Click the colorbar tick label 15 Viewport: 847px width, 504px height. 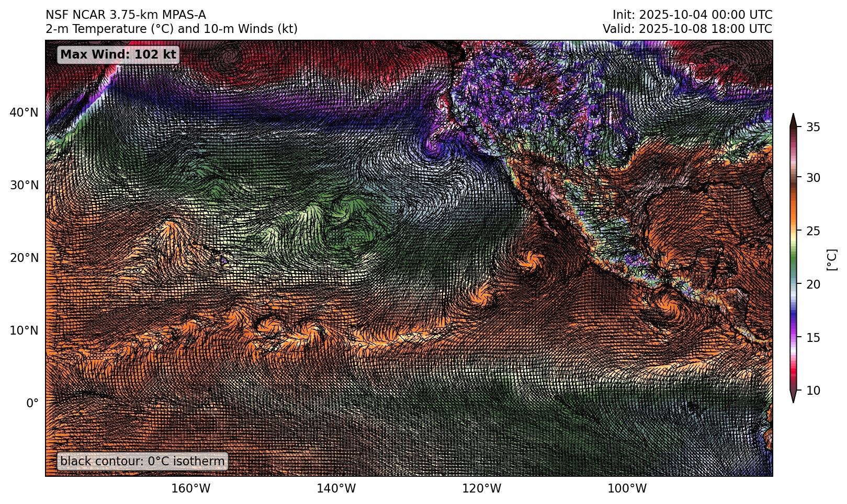coord(812,338)
